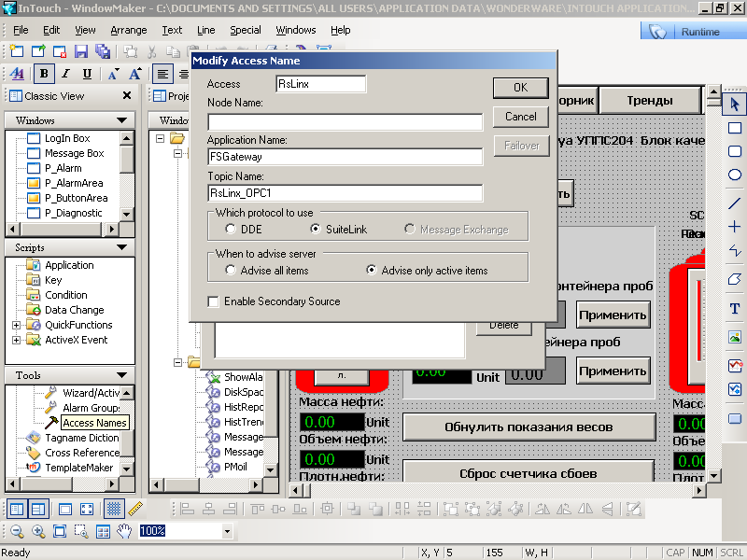The width and height of the screenshot is (747, 560).
Task: Enable Secondary Source checkbox
Action: 214,301
